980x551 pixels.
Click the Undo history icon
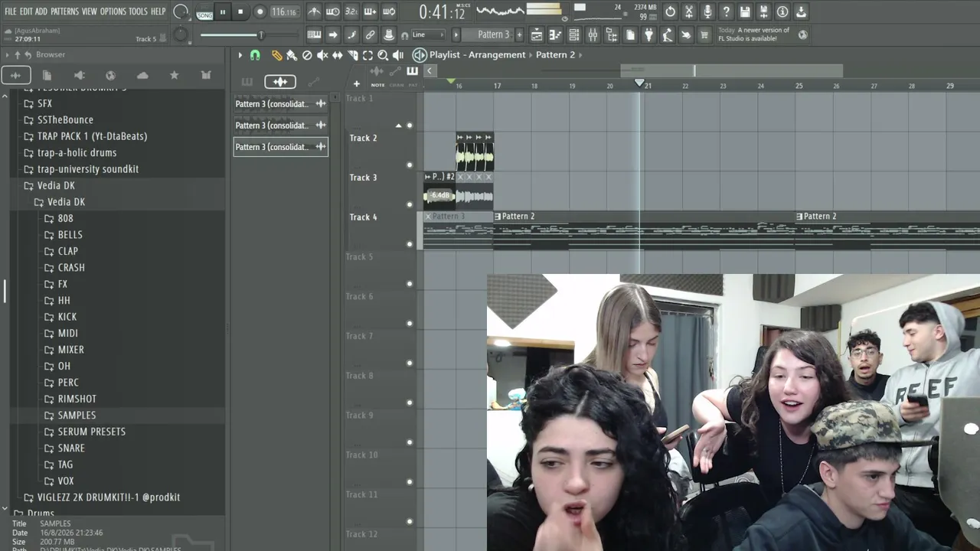click(671, 11)
